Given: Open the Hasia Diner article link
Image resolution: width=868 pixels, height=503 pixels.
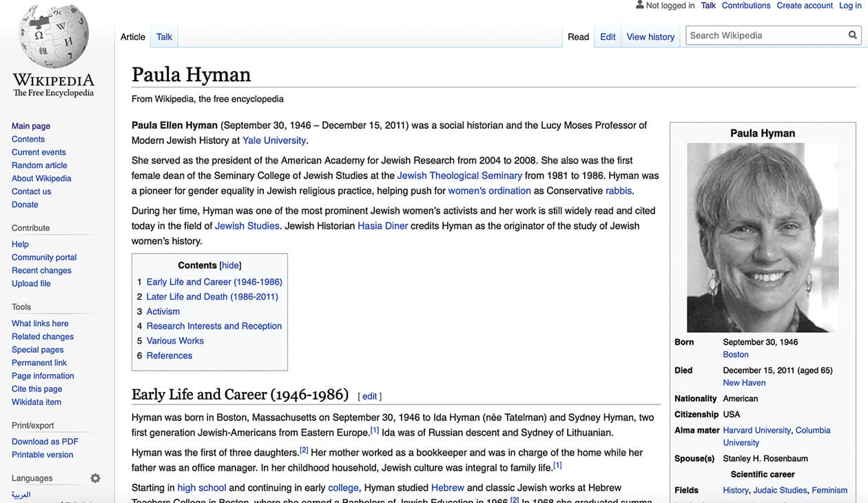Looking at the screenshot, I should (382, 225).
